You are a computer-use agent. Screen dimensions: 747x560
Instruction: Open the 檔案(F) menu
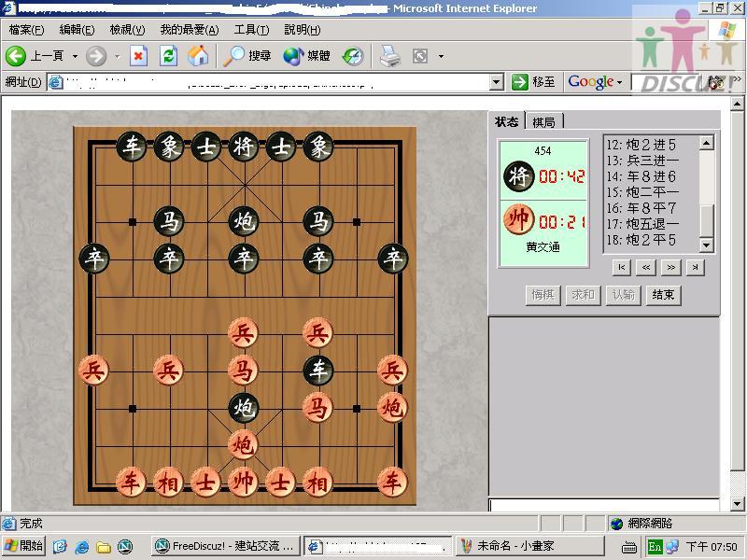pos(26,30)
